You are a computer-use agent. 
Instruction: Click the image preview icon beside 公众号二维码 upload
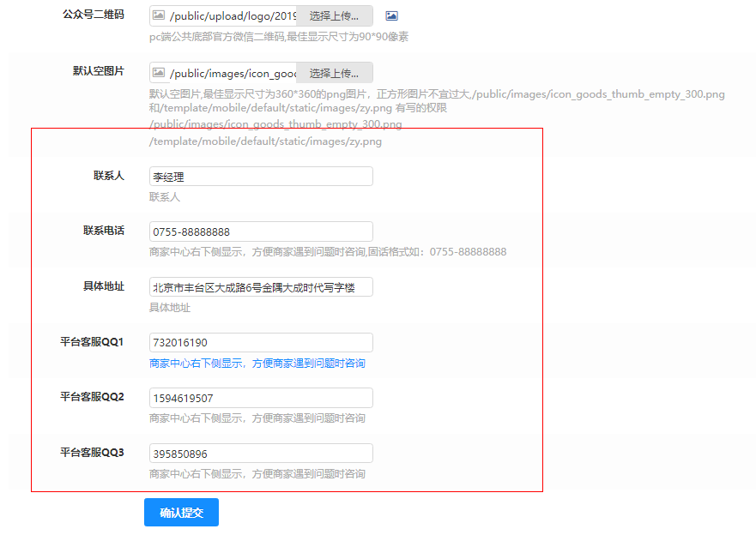tap(391, 16)
